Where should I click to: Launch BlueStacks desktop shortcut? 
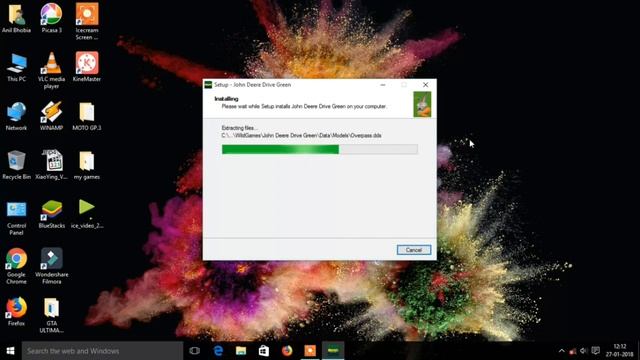pos(51,215)
